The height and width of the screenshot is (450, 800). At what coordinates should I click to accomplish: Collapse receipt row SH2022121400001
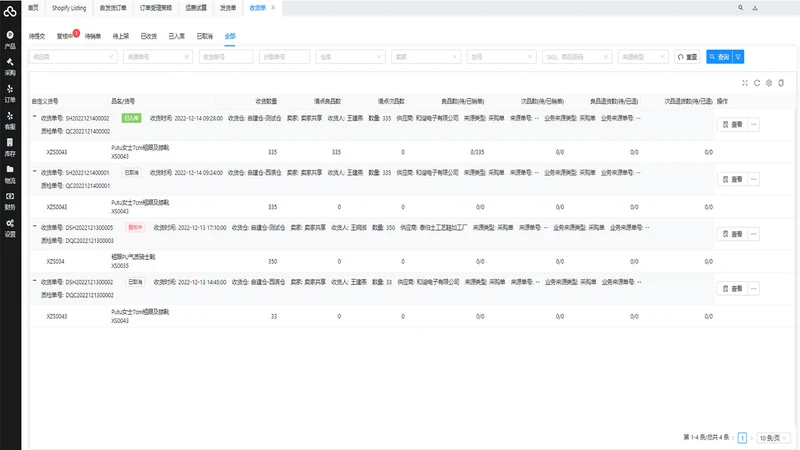pyautogui.click(x=35, y=171)
